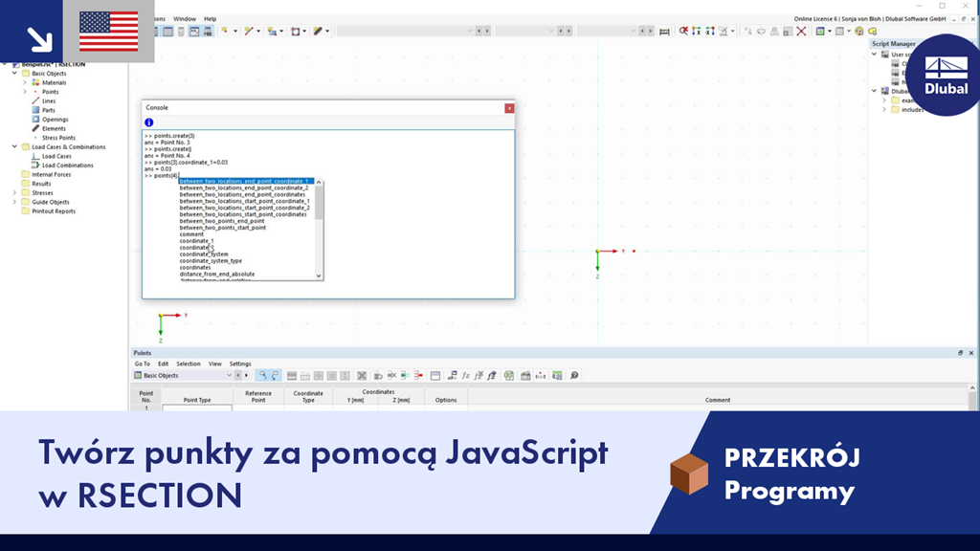Open the Settings menu in Points panel
The width and height of the screenshot is (980, 551).
tap(240, 364)
